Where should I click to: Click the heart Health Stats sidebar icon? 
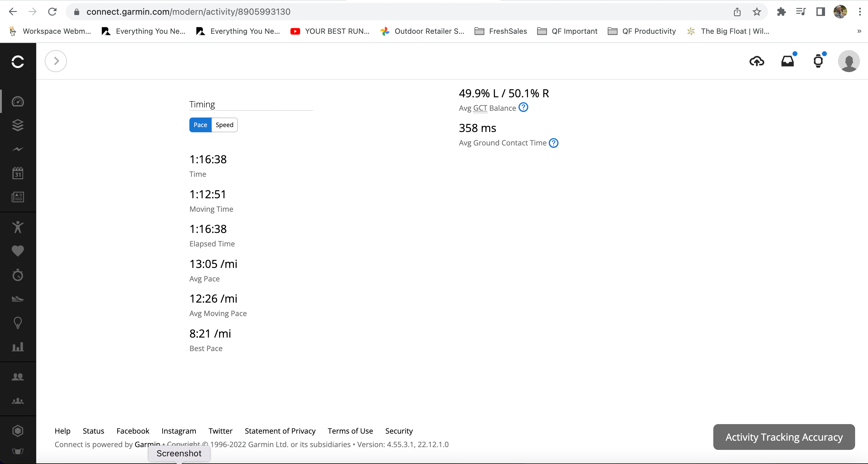point(17,251)
